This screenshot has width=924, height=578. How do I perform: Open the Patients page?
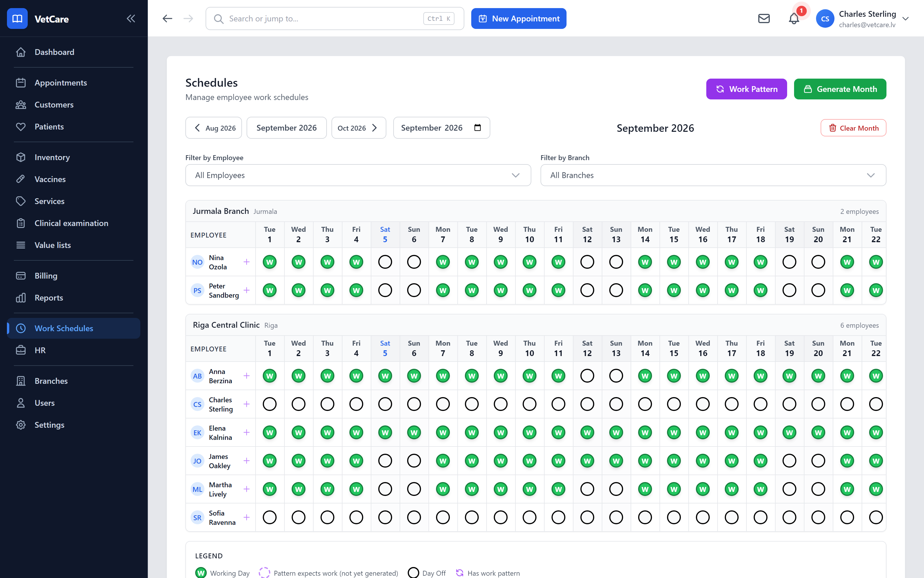click(x=74, y=127)
